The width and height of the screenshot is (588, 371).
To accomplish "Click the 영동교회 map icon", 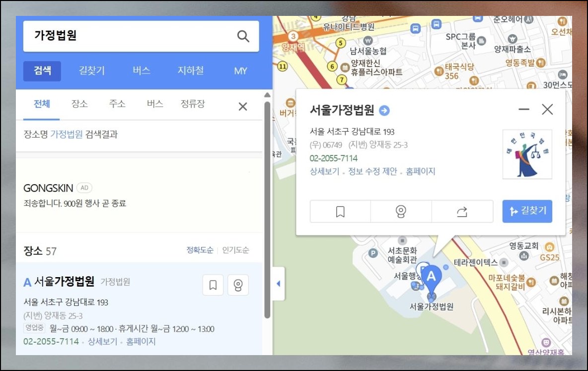I will (x=524, y=256).
